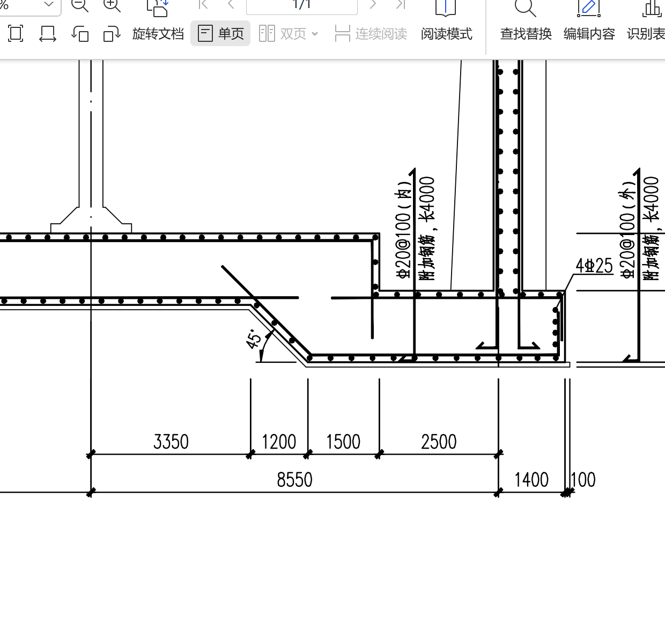This screenshot has height=644, width=665.
Task: Rotate the page counterclockwise with the rotate-left icon
Action: (80, 34)
